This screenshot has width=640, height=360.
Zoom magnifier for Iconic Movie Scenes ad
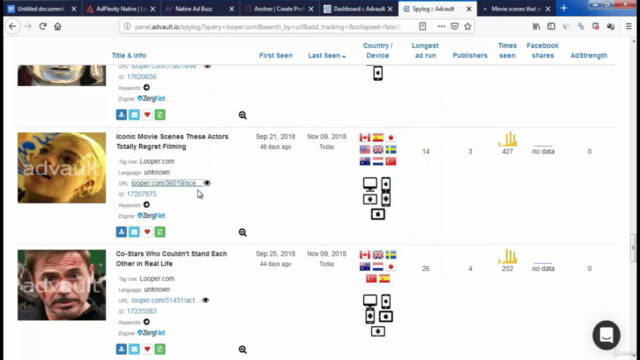tap(242, 232)
